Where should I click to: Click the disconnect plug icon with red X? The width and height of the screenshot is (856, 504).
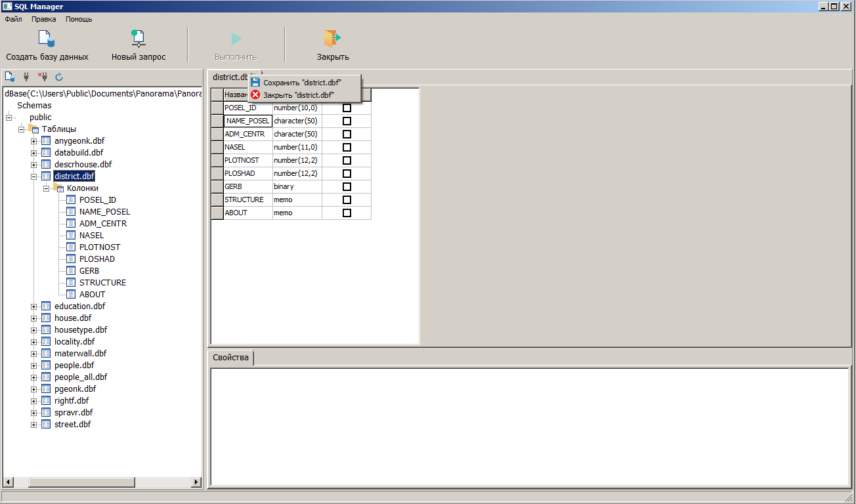(43, 77)
